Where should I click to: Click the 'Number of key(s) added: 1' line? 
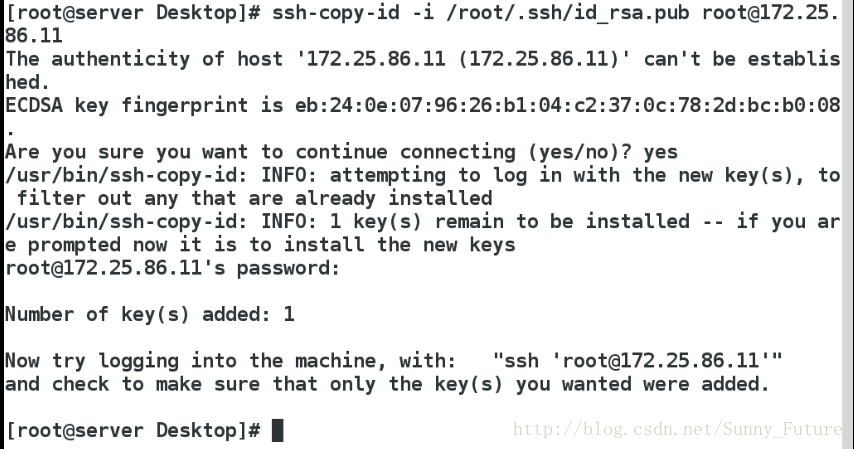coord(150,314)
